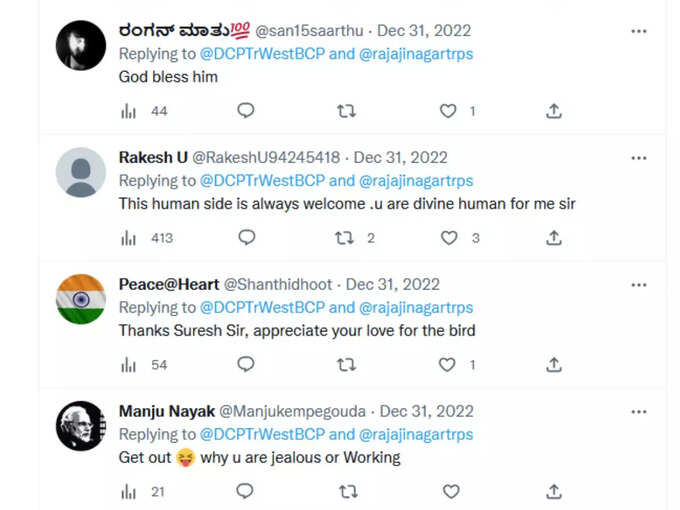Open the more menu on Peace@Heart's tweet
Image resolution: width=680 pixels, height=510 pixels.
pos(639,285)
